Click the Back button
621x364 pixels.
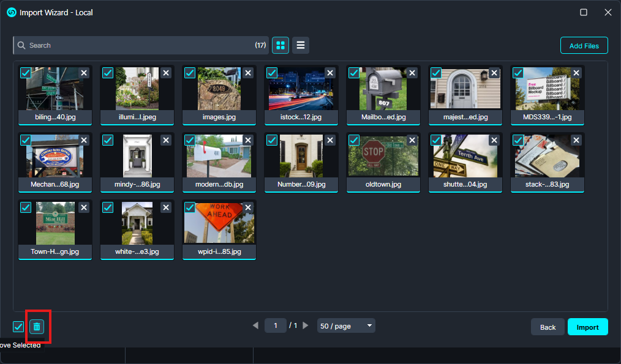click(548, 327)
